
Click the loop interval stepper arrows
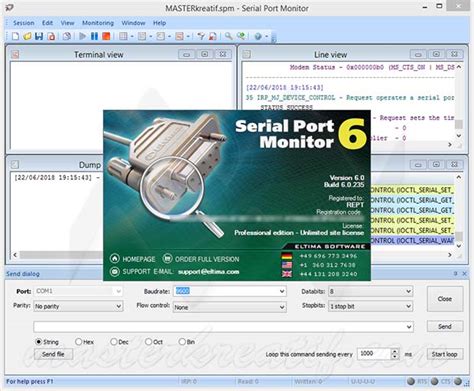point(395,354)
